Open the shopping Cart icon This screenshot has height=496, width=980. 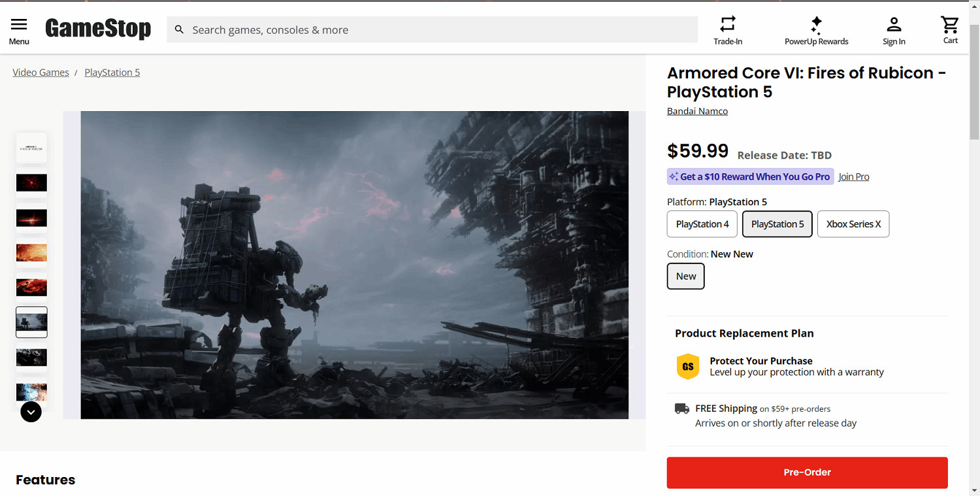tap(950, 25)
